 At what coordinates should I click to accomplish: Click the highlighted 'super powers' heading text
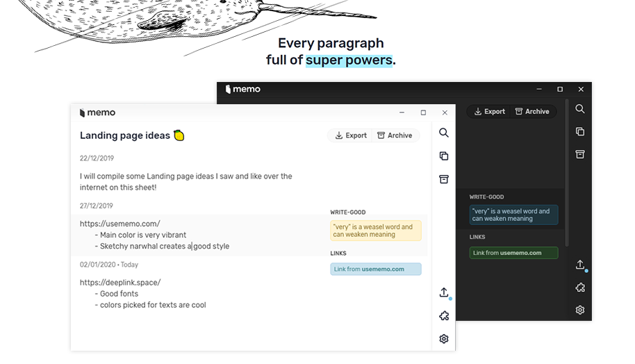(349, 60)
